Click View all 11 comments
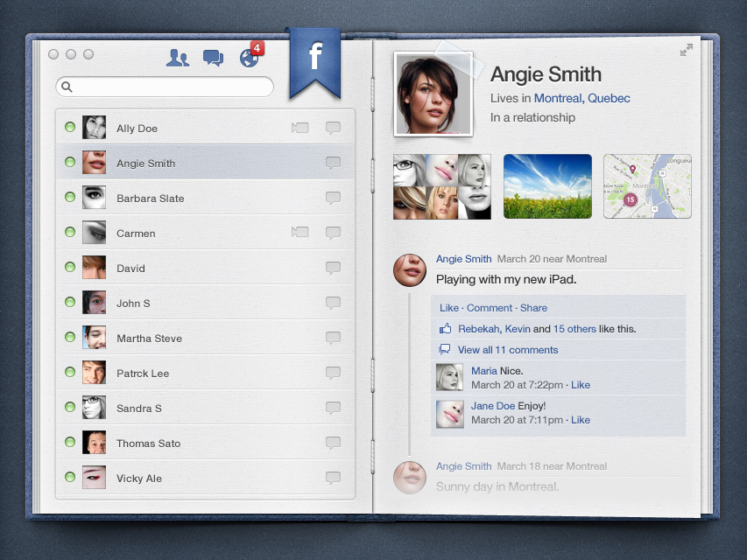The width and height of the screenshot is (747, 560). (507, 350)
